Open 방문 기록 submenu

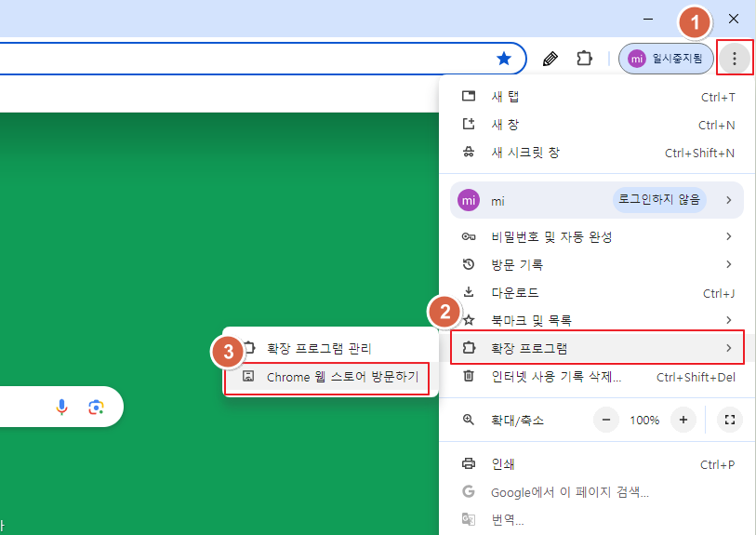[x=598, y=264]
